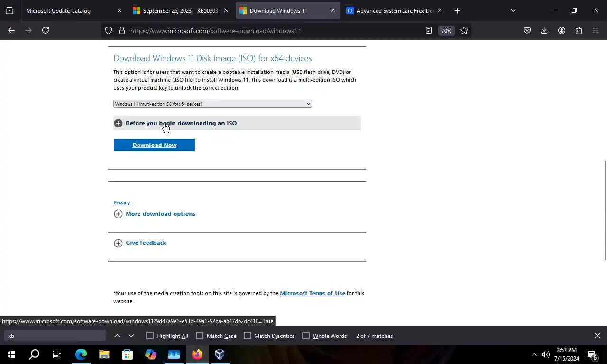Expand More download options

[x=155, y=214]
